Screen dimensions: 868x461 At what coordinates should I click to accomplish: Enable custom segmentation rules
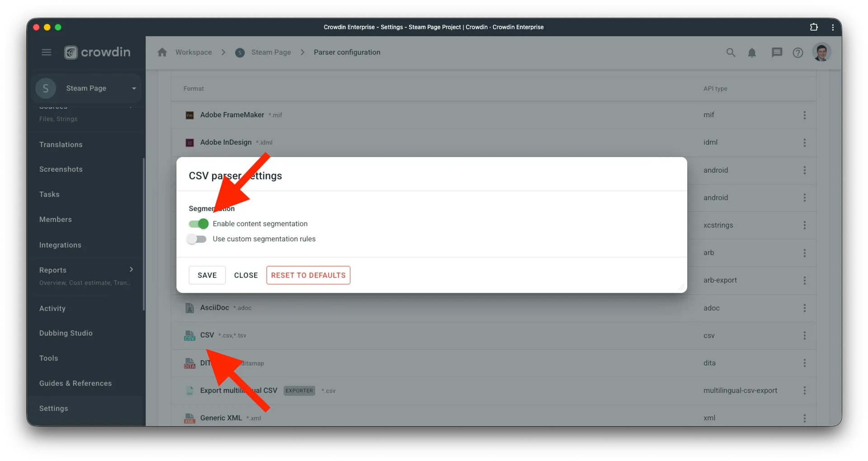(197, 239)
